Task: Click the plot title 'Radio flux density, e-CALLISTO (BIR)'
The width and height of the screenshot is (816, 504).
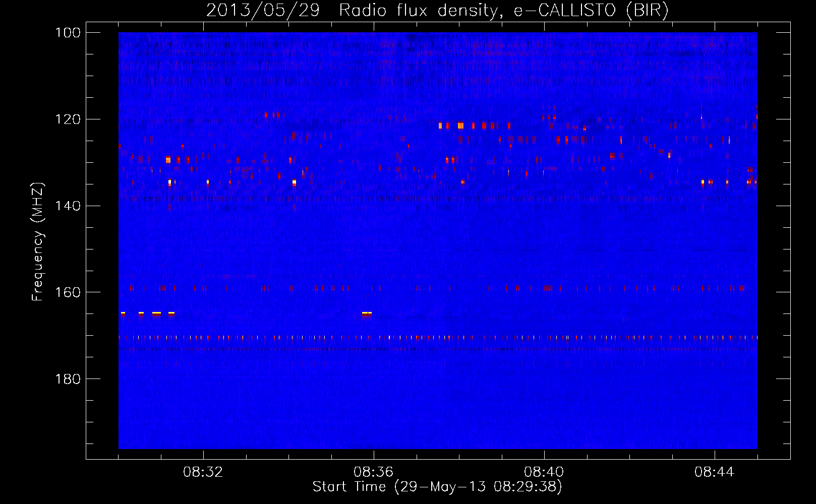Action: 504,11
